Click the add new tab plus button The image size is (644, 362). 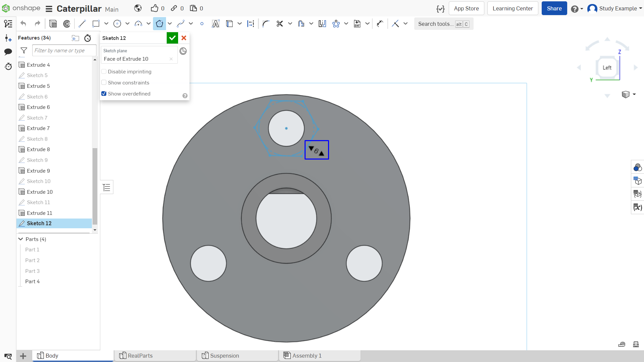point(23,356)
